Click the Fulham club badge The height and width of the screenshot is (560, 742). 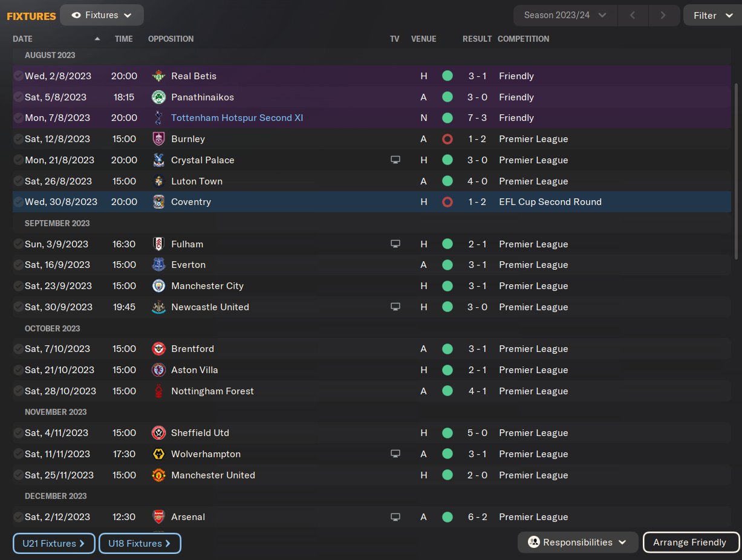[x=158, y=244]
